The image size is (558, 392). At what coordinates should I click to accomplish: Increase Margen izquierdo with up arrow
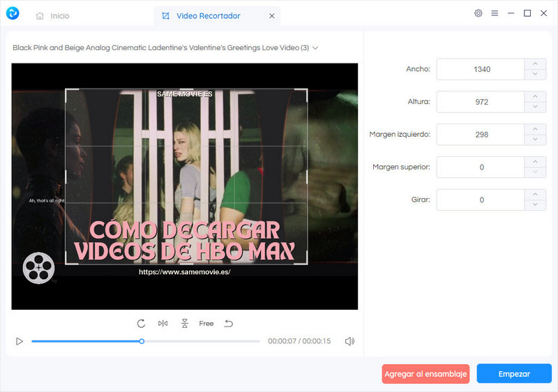pyautogui.click(x=535, y=129)
